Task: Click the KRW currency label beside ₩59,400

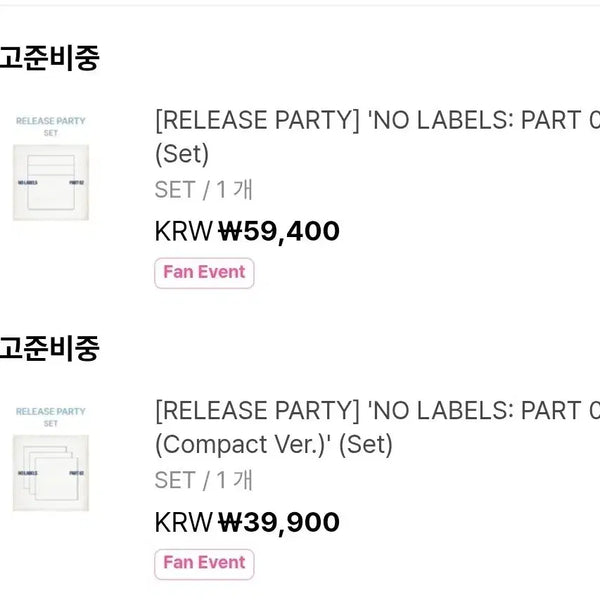Action: pos(184,231)
